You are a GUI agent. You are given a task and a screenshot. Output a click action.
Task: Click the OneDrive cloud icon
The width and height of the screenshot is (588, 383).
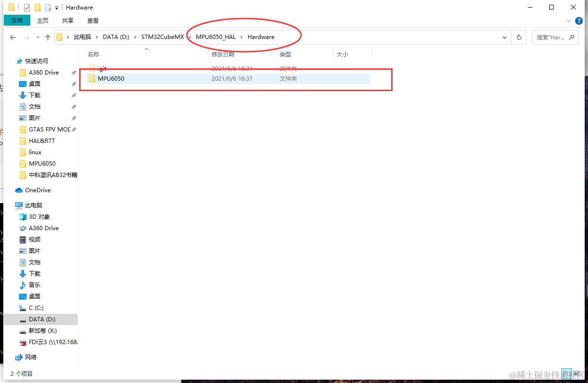click(19, 190)
